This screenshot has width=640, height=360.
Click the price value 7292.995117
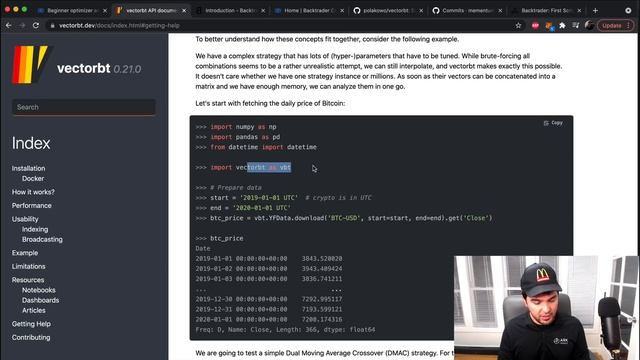click(322, 299)
